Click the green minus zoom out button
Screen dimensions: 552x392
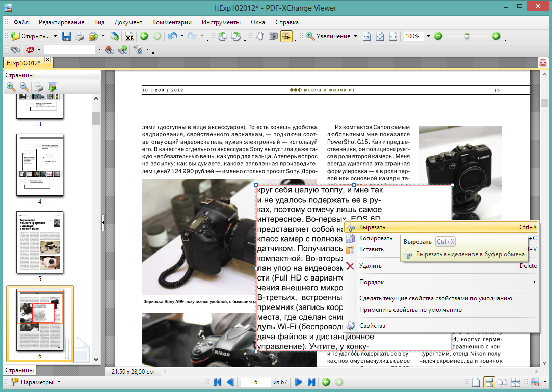[x=438, y=36]
